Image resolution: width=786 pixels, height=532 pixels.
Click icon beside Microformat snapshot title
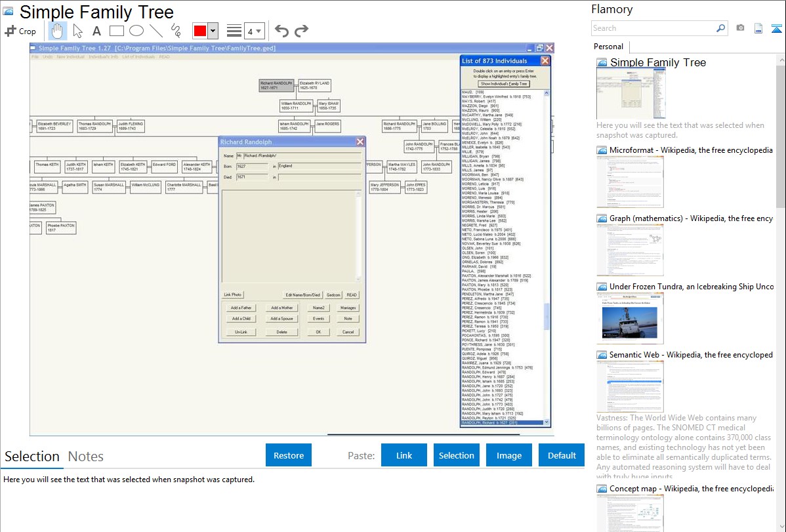click(602, 150)
